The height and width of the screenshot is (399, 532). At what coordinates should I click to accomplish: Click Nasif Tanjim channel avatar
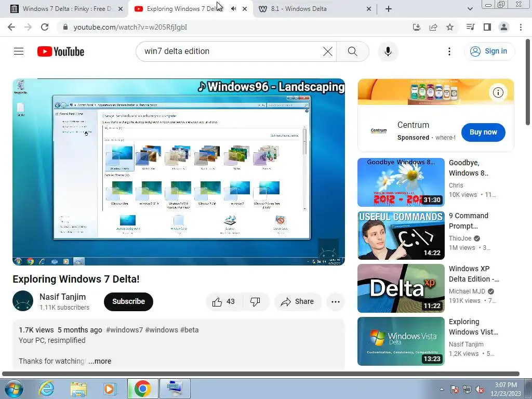[23, 301]
